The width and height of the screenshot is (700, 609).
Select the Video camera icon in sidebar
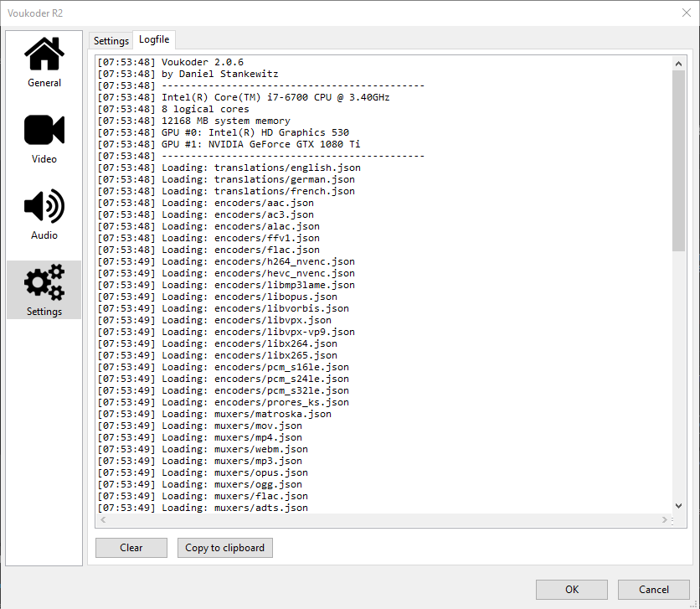[44, 131]
